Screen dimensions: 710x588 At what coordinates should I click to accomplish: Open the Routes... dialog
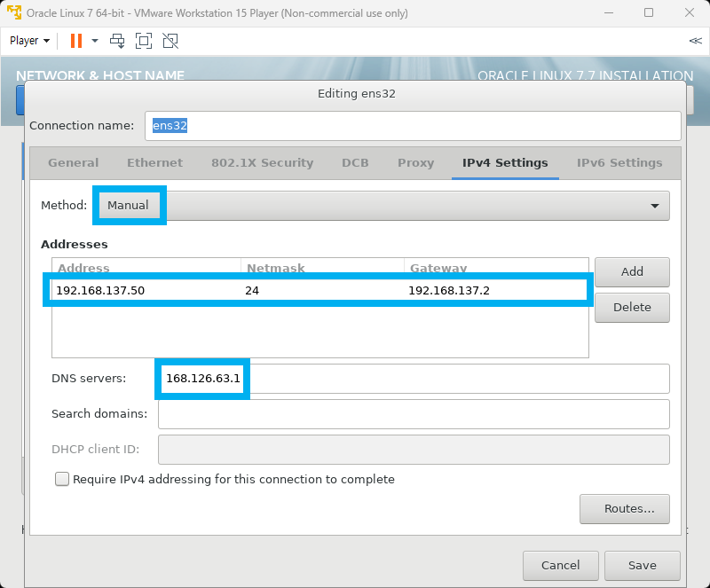pyautogui.click(x=625, y=509)
